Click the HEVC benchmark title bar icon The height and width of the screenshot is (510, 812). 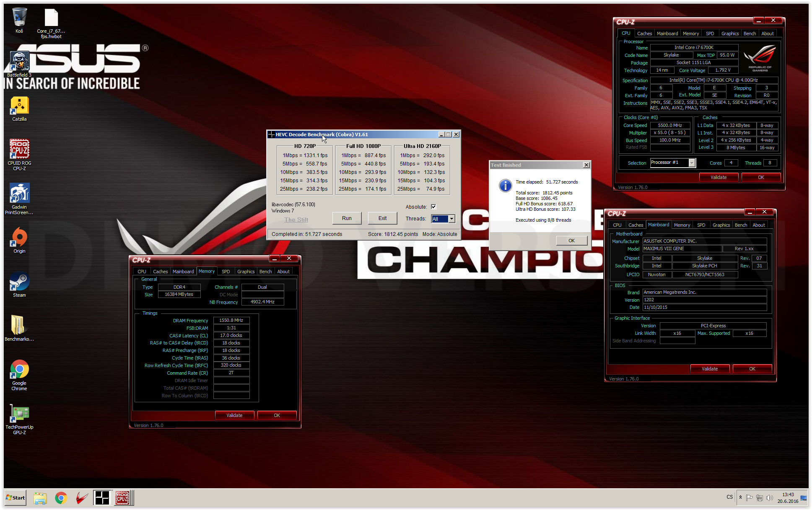[271, 135]
